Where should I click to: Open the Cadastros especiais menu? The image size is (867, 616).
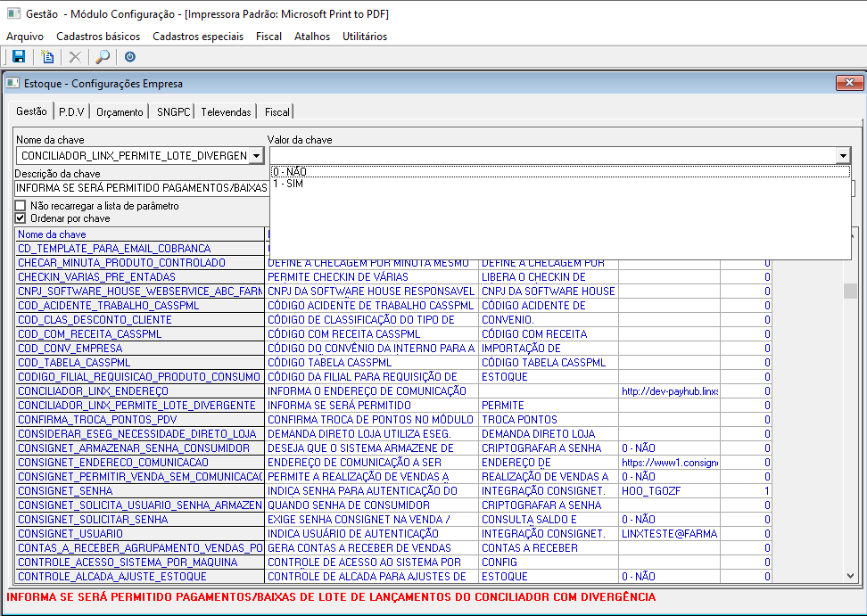click(x=197, y=37)
